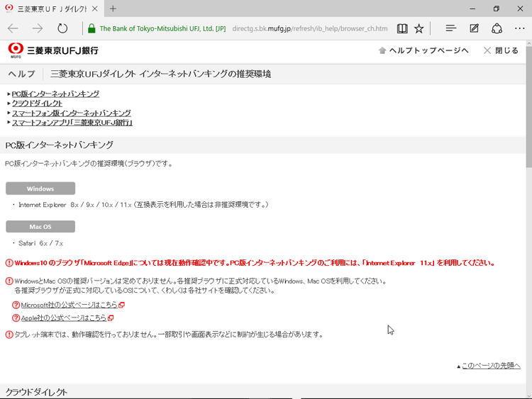Click the Make a Web Note icon
Viewport: 532px width, 399px height.
[x=474, y=28]
